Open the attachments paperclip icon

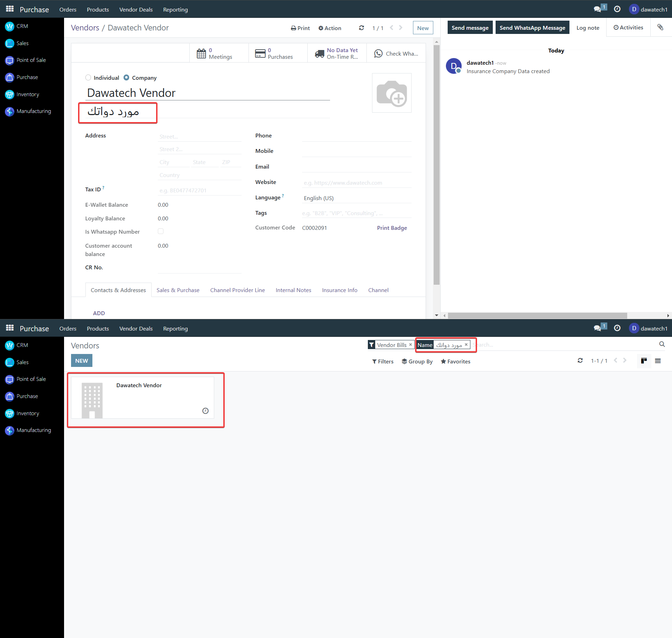point(660,27)
